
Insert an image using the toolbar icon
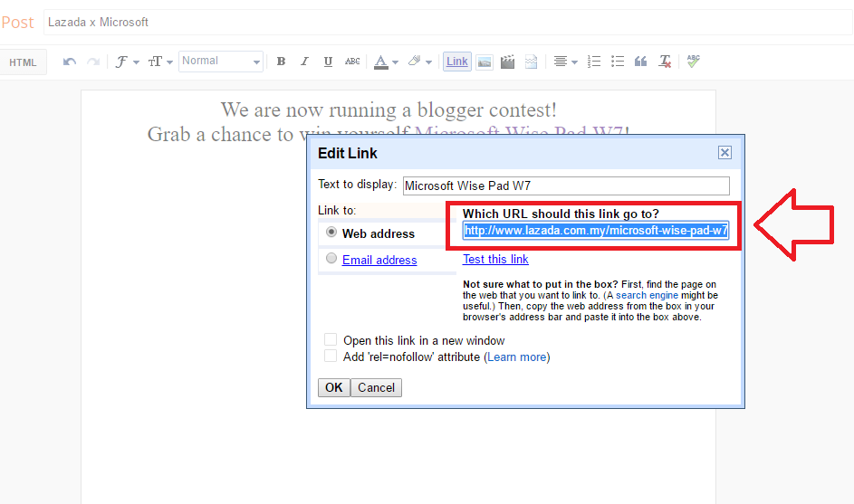[x=485, y=62]
